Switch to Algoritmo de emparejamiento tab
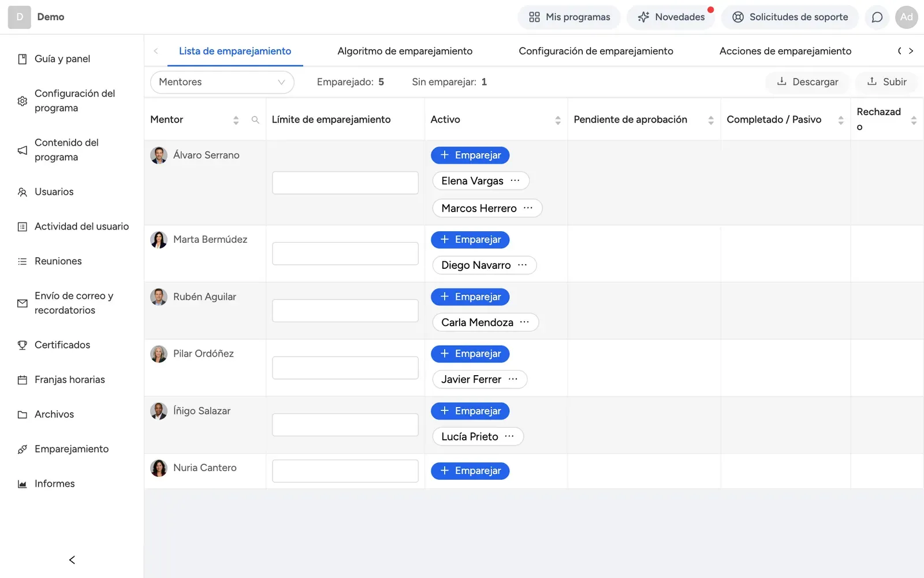Screen dimensions: 924x578 click(405, 51)
